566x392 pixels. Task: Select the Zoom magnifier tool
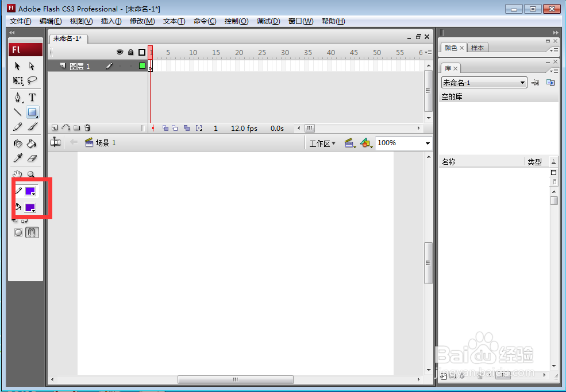[32, 174]
